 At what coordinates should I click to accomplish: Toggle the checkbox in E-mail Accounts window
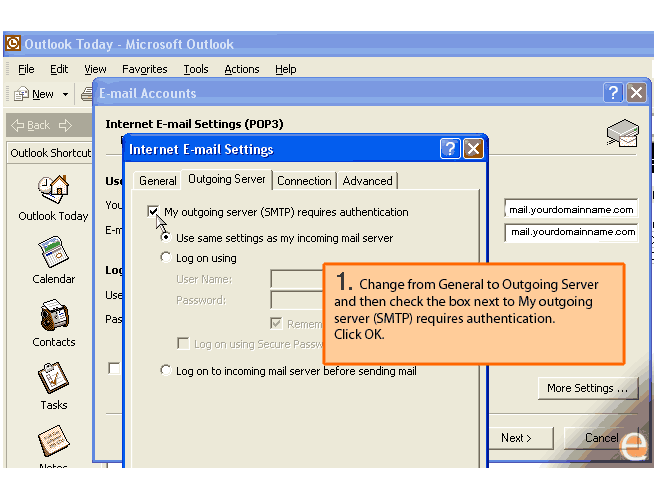click(114, 368)
